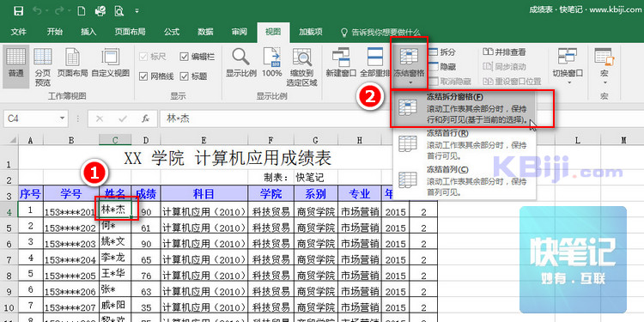Open the 加载项 Add-ins tab

(x=310, y=32)
